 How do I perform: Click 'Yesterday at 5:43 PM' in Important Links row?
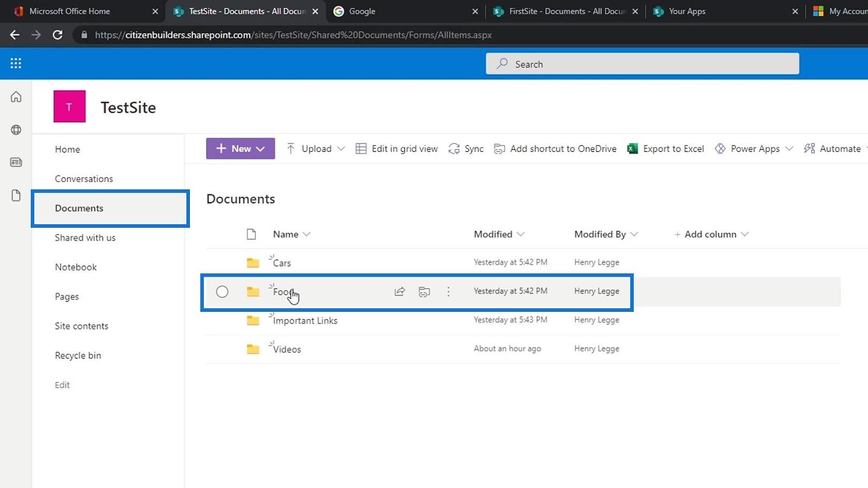click(x=510, y=320)
